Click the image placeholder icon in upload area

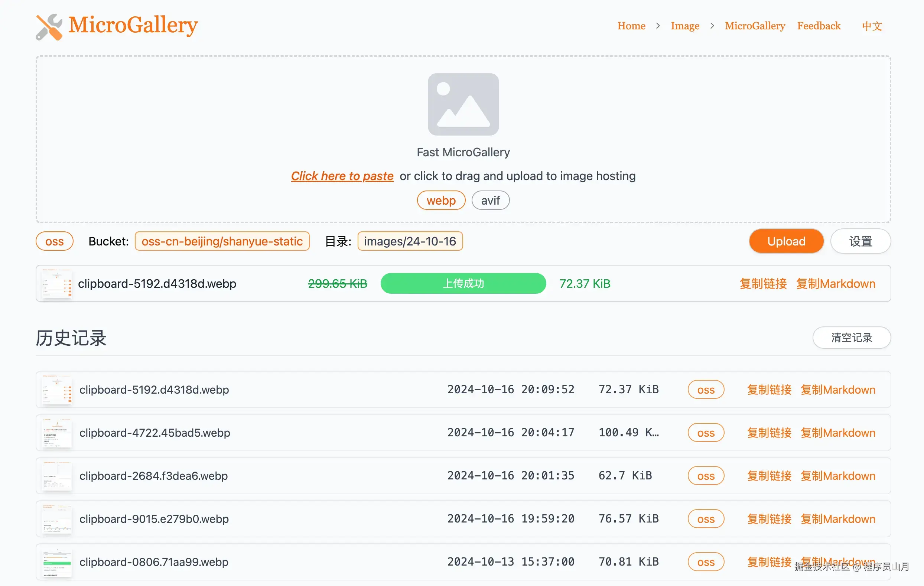click(x=463, y=104)
